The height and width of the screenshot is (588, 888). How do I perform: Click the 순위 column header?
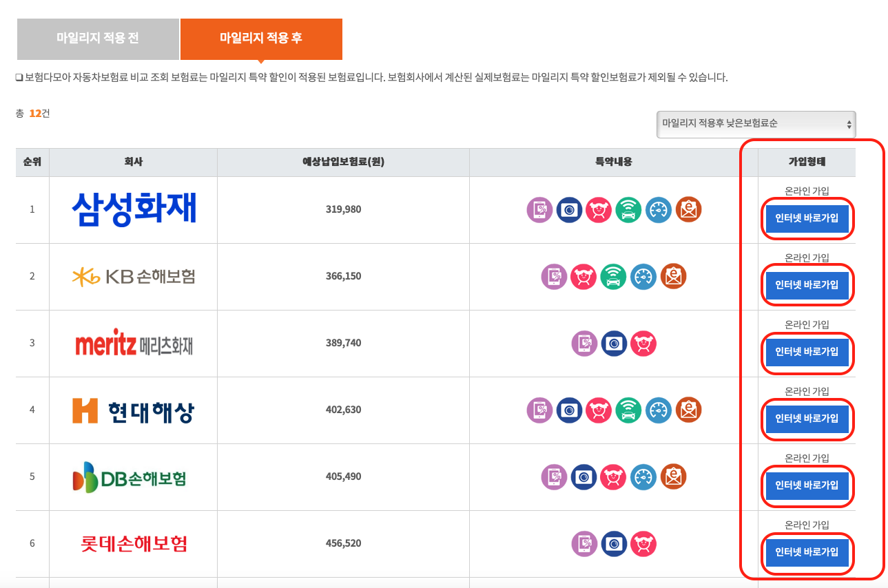tap(32, 162)
